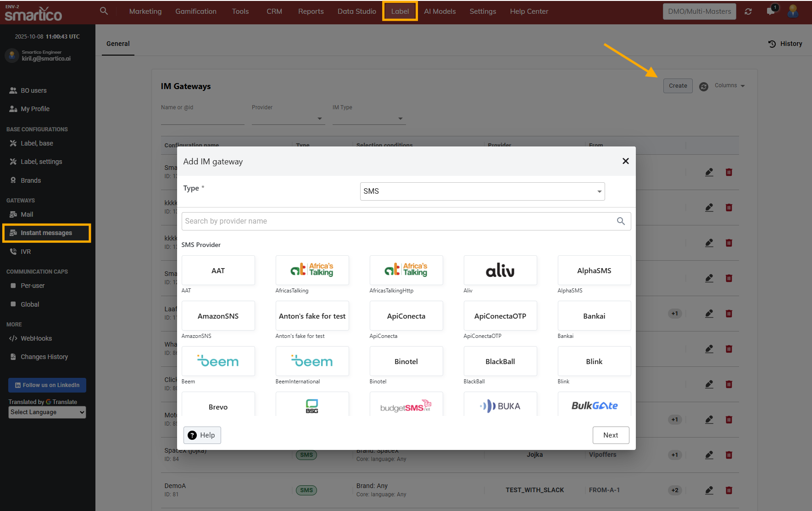Screen dimensions: 812x511
Task: Close the Add IM gateway dialog
Action: point(625,161)
